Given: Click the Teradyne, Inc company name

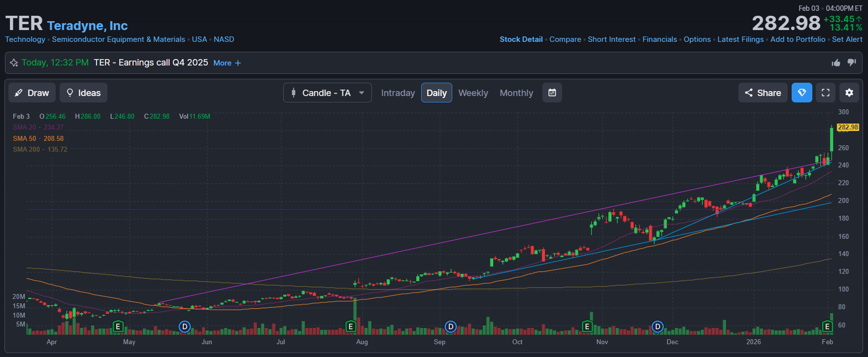Looking at the screenshot, I should (x=87, y=26).
